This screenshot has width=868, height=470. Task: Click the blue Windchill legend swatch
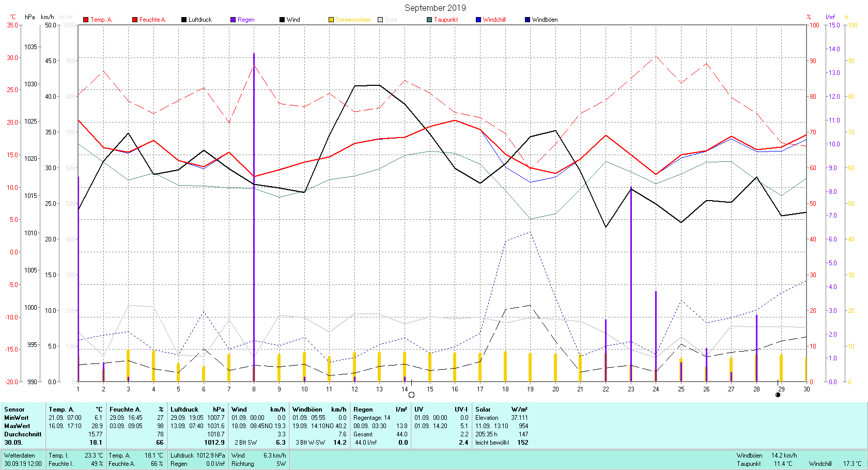tap(478, 20)
